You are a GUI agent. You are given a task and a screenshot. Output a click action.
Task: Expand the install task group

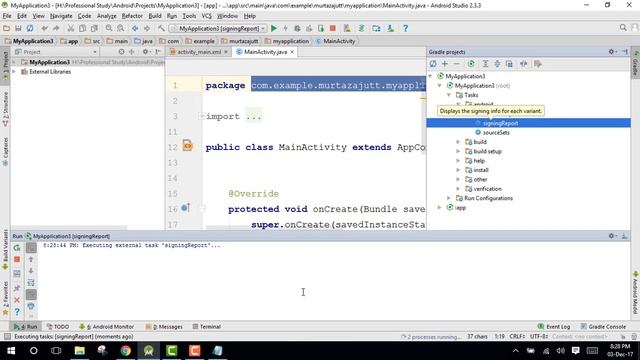point(458,170)
